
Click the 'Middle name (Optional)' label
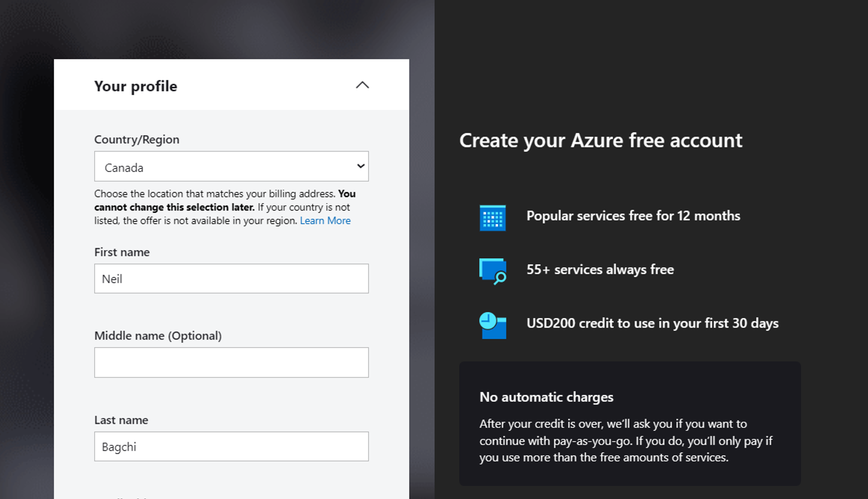click(158, 336)
